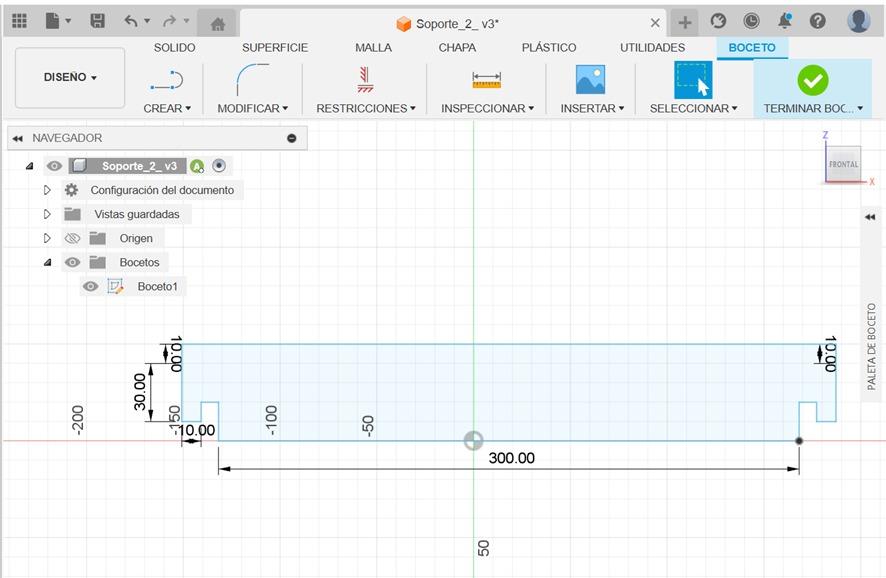Hide the Bocetos folder
The width and height of the screenshot is (886, 578).
tap(72, 262)
